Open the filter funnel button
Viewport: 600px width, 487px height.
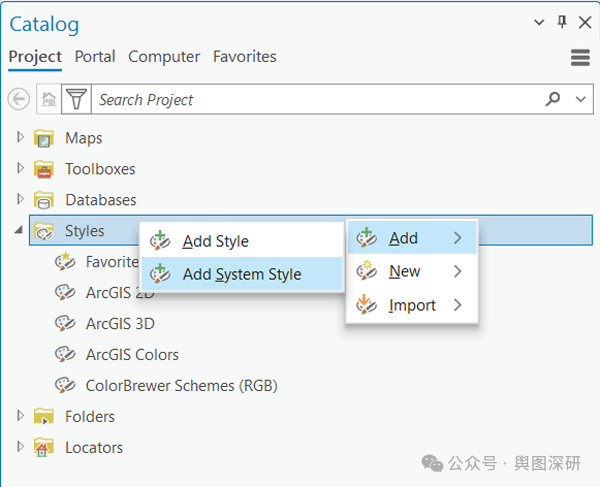tap(77, 99)
